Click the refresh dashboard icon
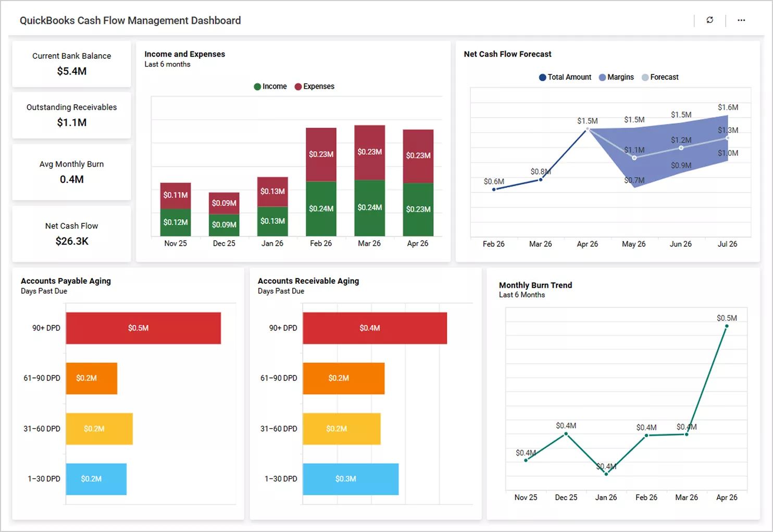 [x=709, y=20]
